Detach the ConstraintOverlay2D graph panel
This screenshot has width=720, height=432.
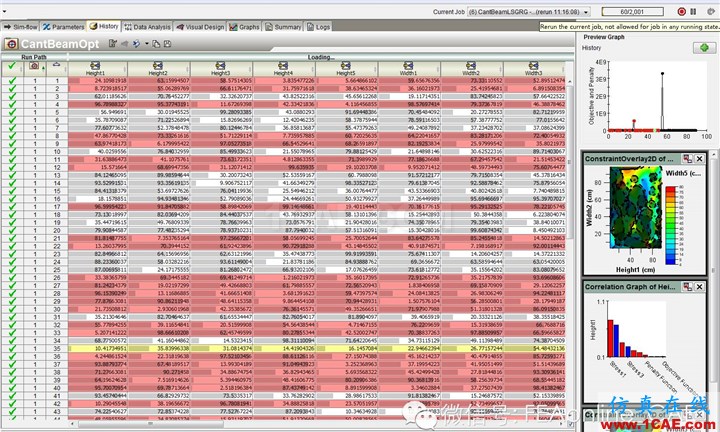pos(687,159)
